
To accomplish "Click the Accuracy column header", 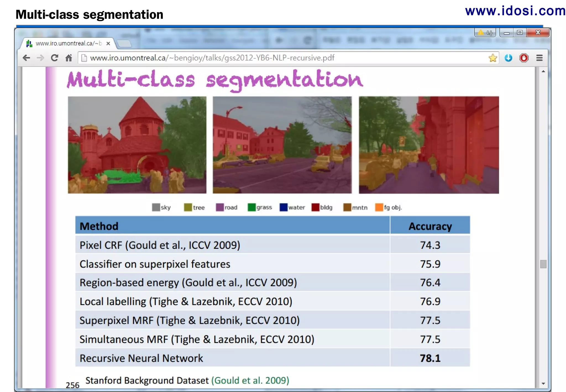I will 430,225.
